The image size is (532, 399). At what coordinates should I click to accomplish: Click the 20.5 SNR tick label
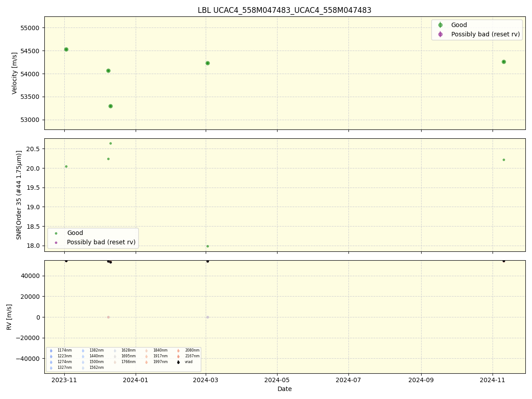point(33,149)
